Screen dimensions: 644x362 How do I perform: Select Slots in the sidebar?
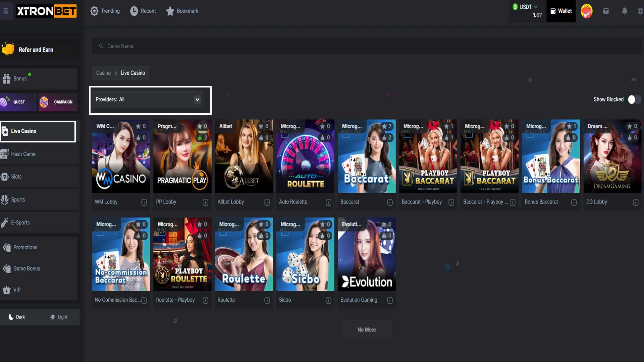point(16,177)
